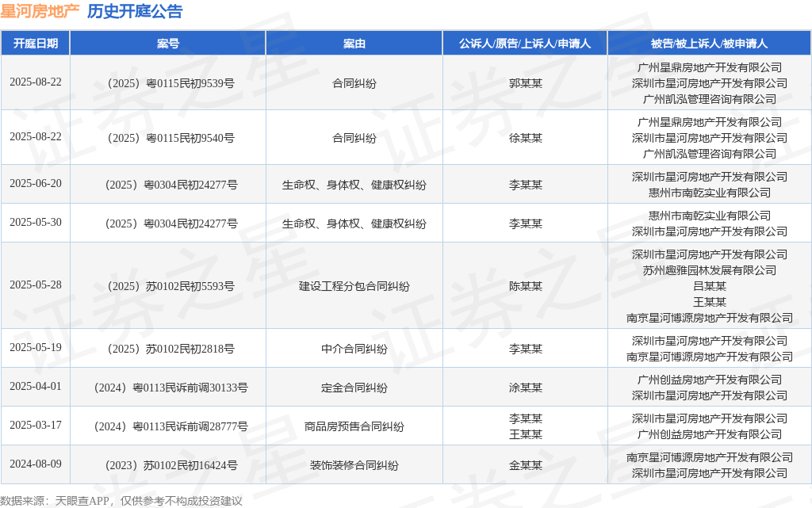The height and width of the screenshot is (508, 812).
Task: Click the 生命权 dispute cell dated 2025-06-20
Action: coord(354,185)
